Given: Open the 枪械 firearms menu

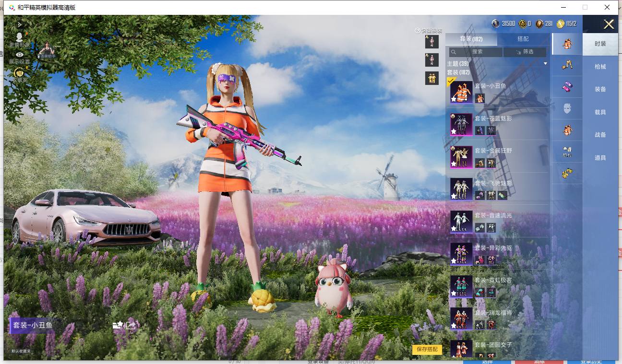Looking at the screenshot, I should click(x=600, y=67).
